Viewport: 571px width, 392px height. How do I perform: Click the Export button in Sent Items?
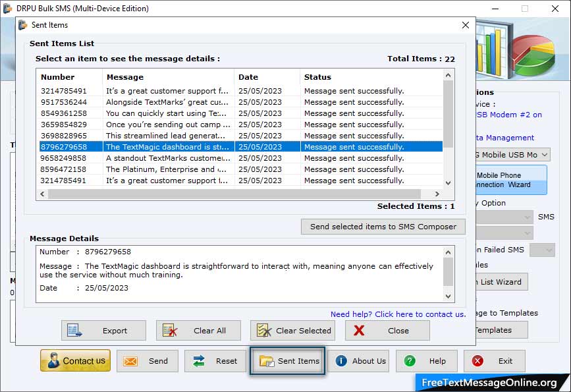tap(104, 331)
